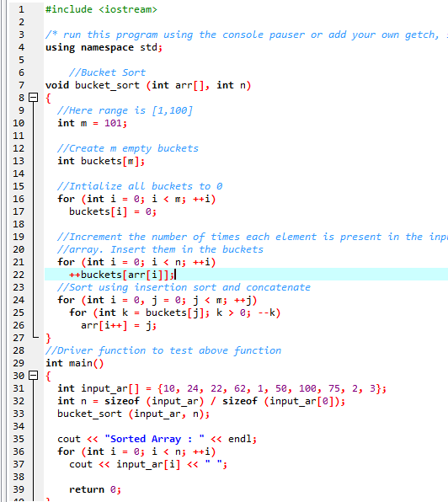Click 'int input_ar[]' array initializer line

(221, 388)
